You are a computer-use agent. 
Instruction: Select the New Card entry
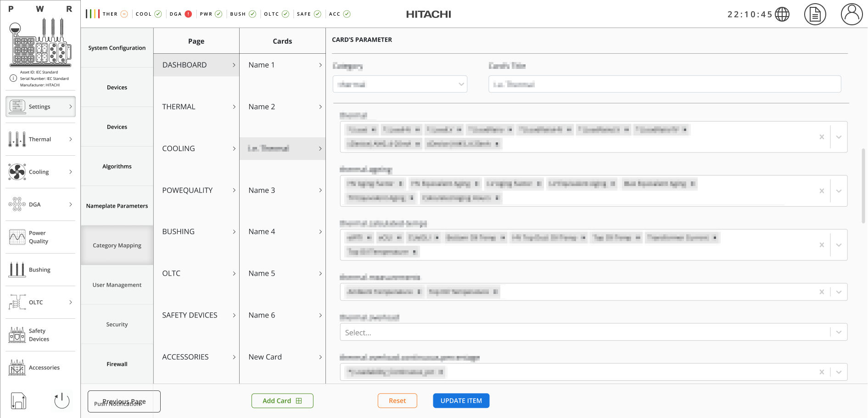click(283, 357)
